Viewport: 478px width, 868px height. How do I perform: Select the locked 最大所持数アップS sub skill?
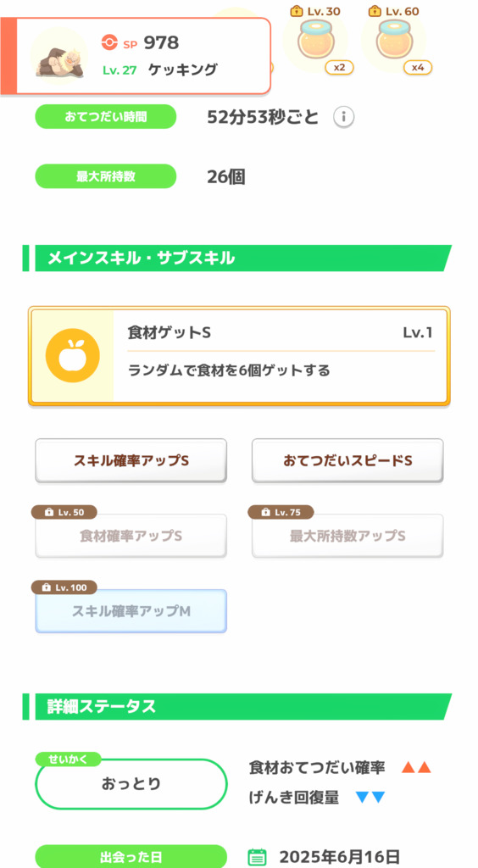pyautogui.click(x=347, y=536)
